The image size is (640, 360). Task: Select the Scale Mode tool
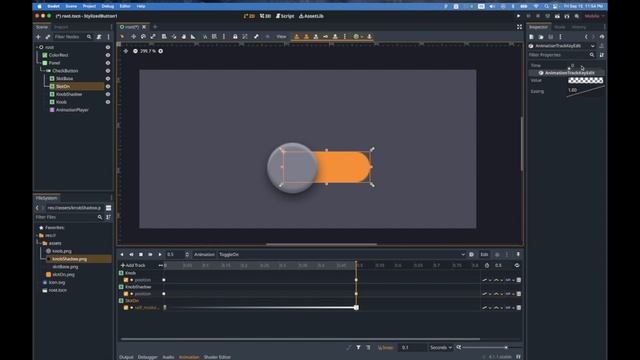153,37
